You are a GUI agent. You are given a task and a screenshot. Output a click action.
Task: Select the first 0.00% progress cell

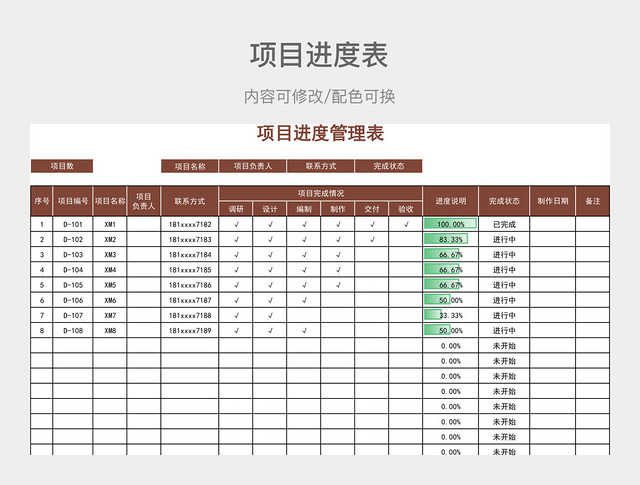click(x=451, y=346)
